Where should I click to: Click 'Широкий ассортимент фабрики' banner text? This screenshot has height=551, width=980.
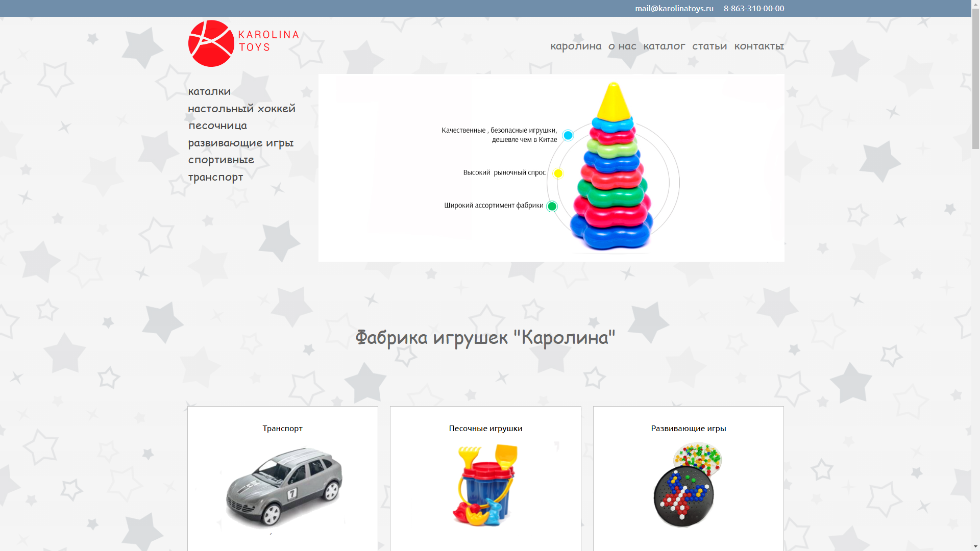coord(494,205)
